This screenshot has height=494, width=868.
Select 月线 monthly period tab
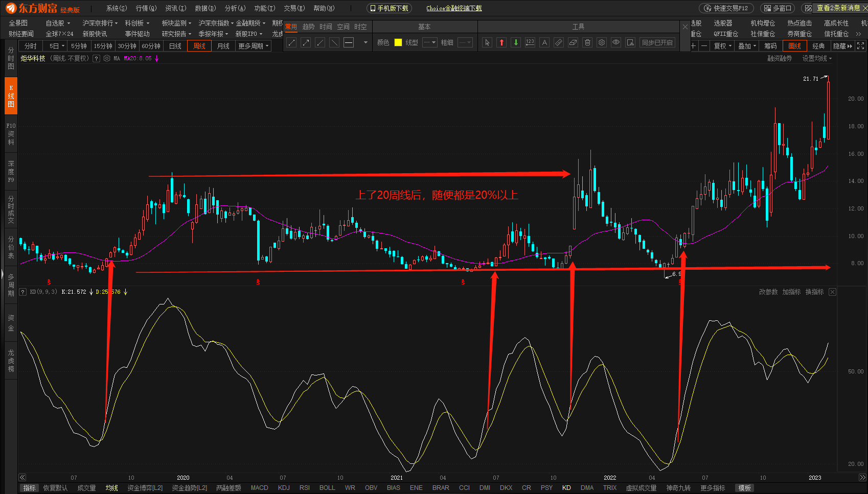click(223, 46)
